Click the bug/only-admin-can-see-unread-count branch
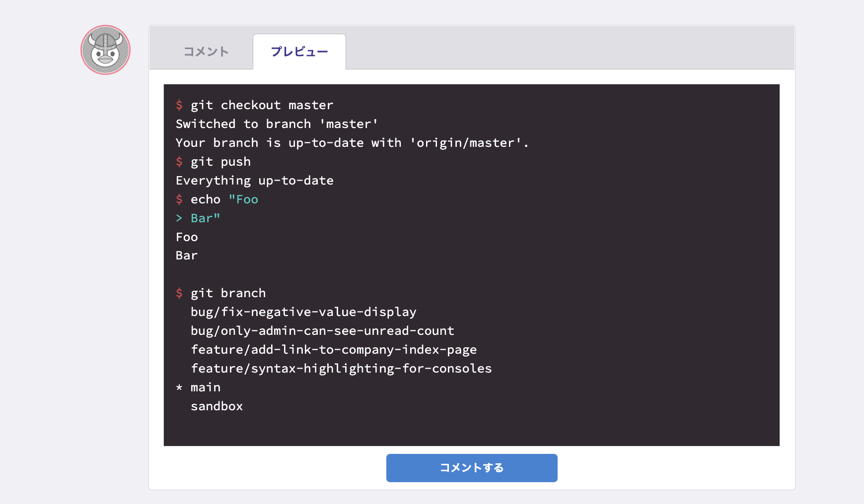Viewport: 864px width, 504px height. coord(323,330)
